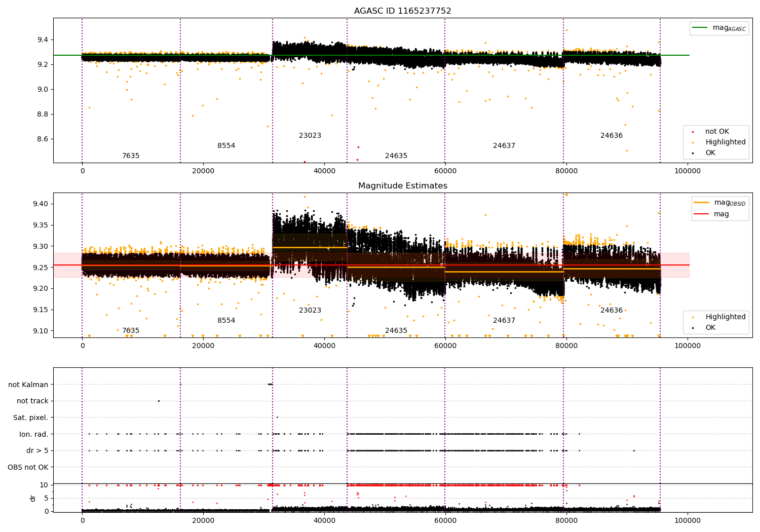Click the 8.8 y-axis tick of AGASC plot
Viewport: 760px width, 532px height.
pos(43,115)
